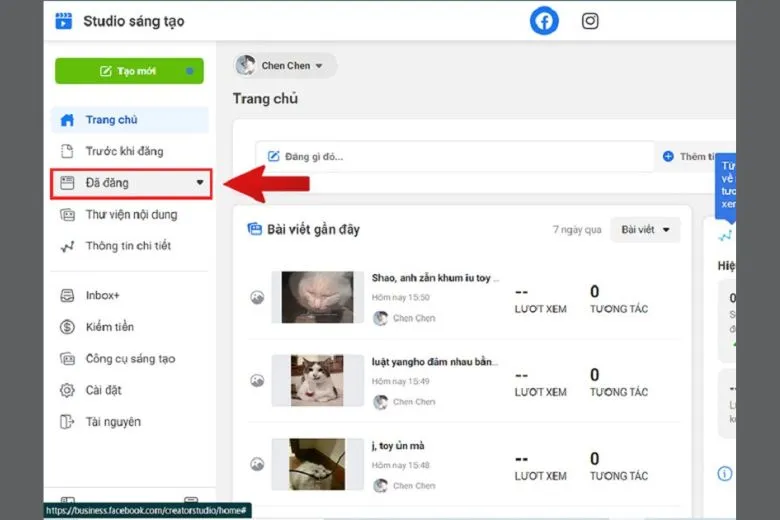Open Thư viện nội dung menu item
This screenshot has width=780, height=520.
coord(131,214)
